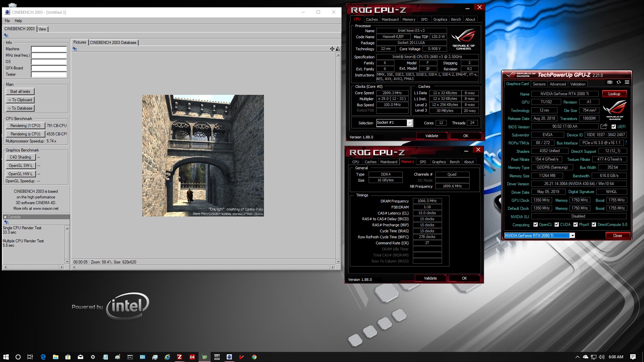Open the SPD tab in lower CPU-Z window
Viewport: 644px width, 362px height.
coord(423,162)
